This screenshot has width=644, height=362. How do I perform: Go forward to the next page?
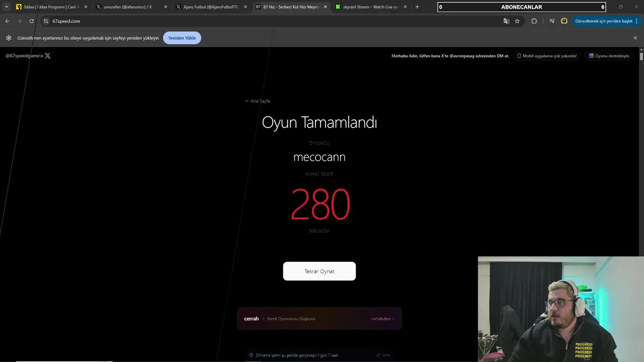[x=19, y=21]
